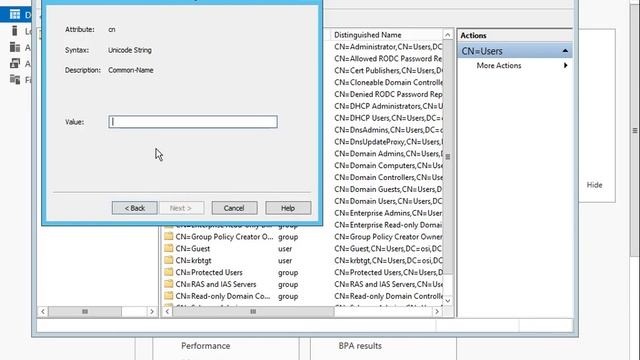
Task: Select the CN=Protected Users entry
Action: click(209, 272)
